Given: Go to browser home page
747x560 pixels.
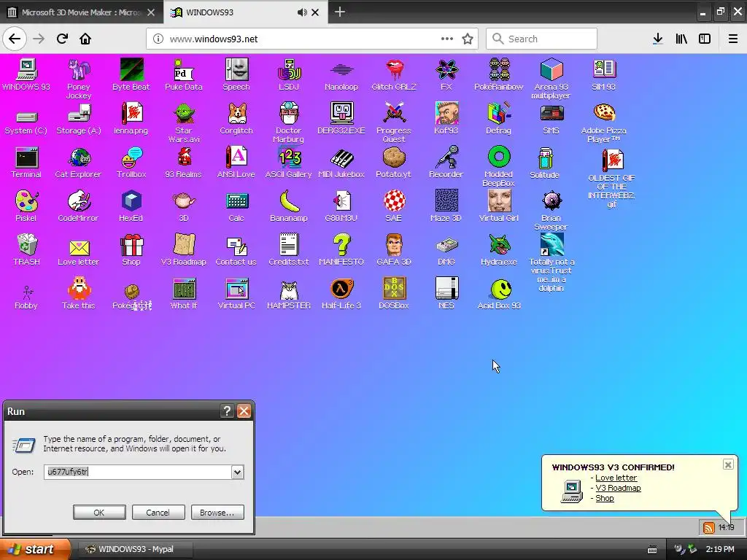Looking at the screenshot, I should (85, 39).
